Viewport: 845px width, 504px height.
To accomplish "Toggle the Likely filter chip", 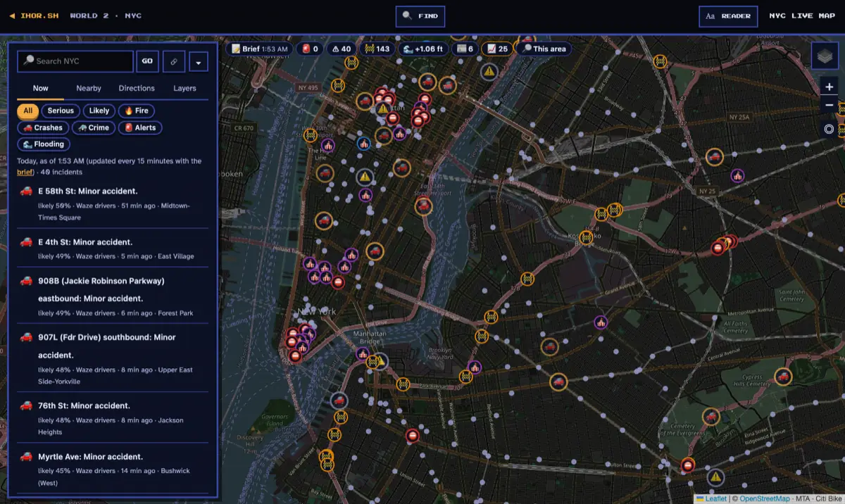I will (x=99, y=111).
